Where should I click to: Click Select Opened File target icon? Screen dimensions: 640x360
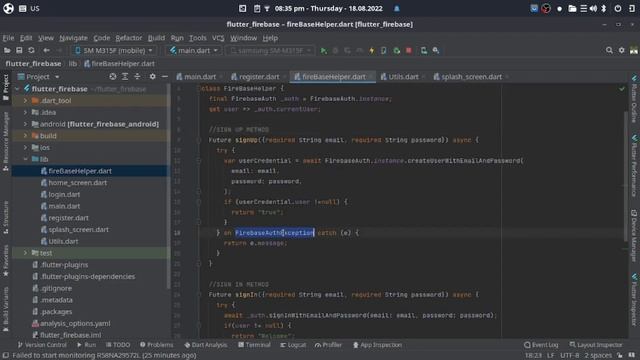click(x=113, y=77)
